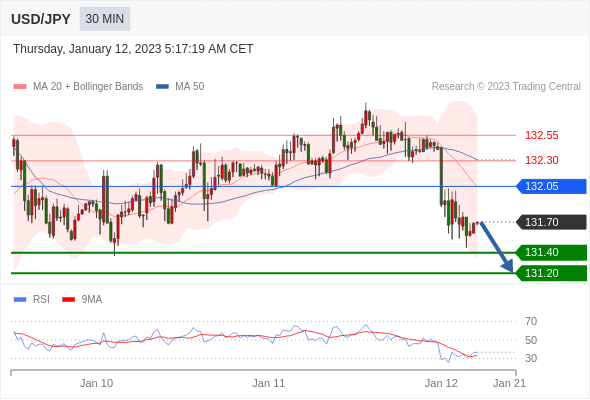Click the Jan 21 date axis label
The image size is (590, 400).
point(509,383)
